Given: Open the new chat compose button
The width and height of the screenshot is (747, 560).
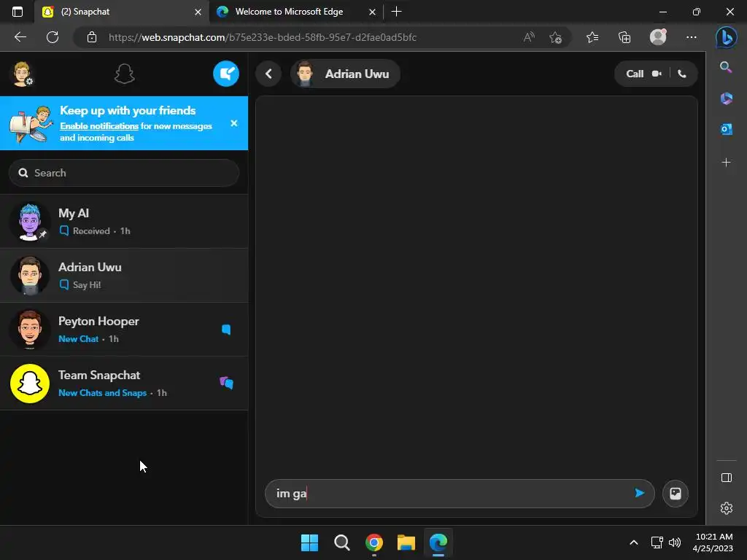Looking at the screenshot, I should point(226,74).
